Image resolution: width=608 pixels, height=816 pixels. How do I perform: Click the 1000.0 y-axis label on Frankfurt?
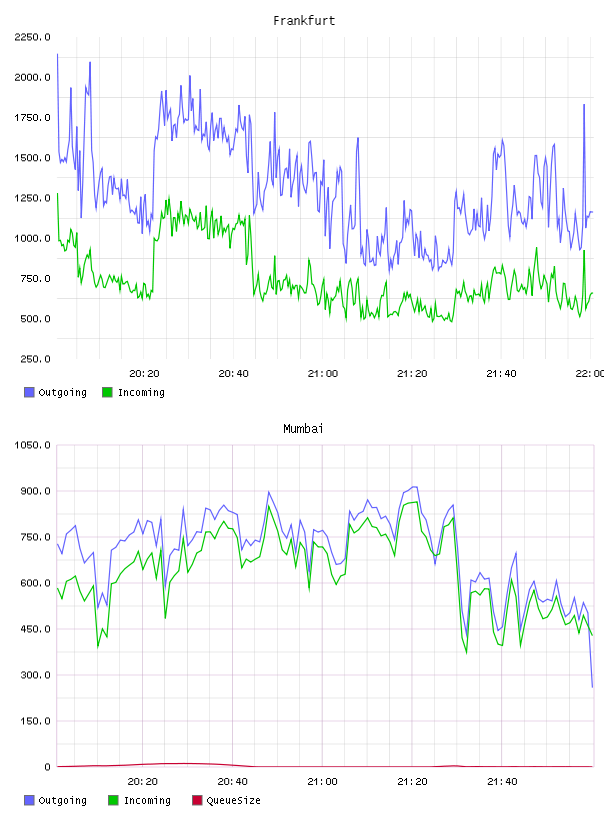tap(32, 238)
